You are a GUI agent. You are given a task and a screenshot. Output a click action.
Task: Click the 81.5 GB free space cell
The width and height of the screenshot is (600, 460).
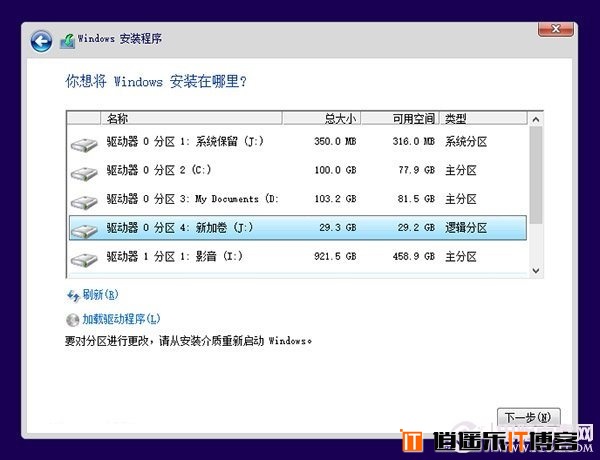[416, 199]
